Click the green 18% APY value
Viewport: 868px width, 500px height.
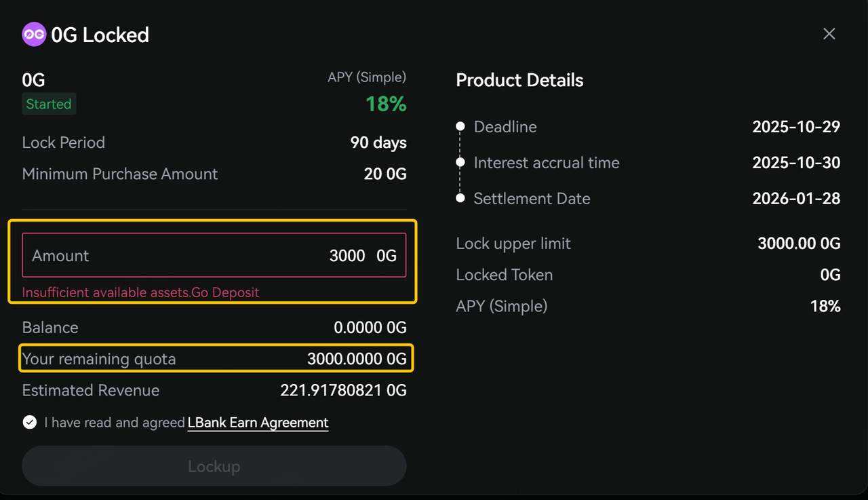386,104
